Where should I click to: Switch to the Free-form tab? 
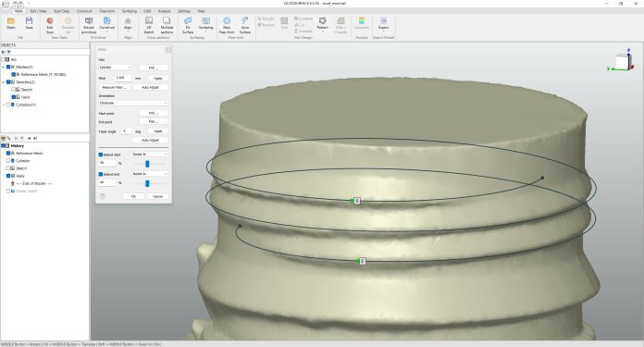pos(107,11)
